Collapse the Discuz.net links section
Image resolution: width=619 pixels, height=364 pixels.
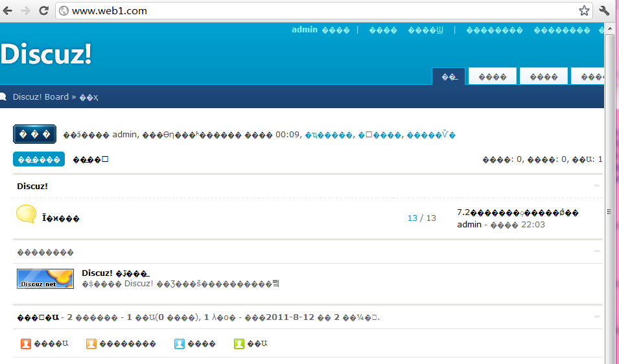click(x=597, y=251)
